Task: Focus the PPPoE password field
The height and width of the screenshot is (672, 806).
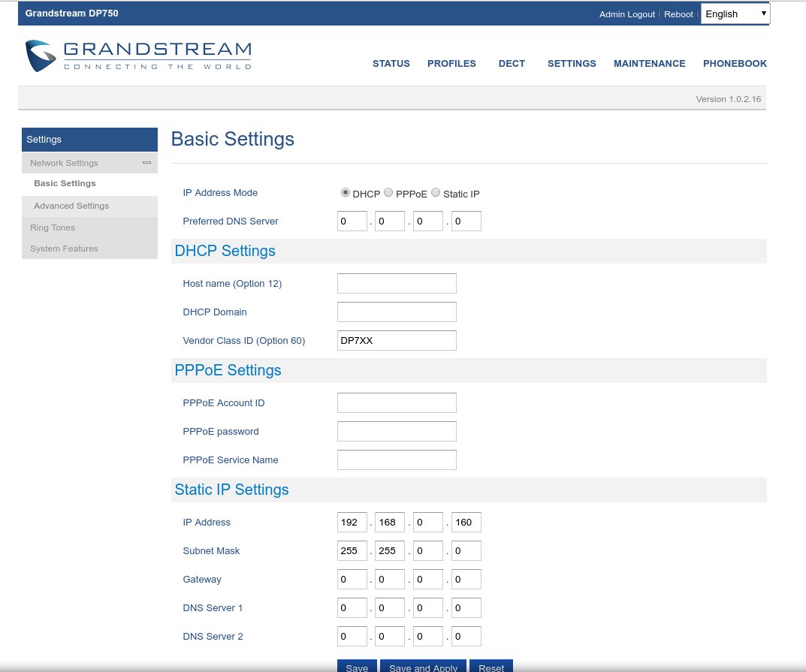Action: (397, 432)
